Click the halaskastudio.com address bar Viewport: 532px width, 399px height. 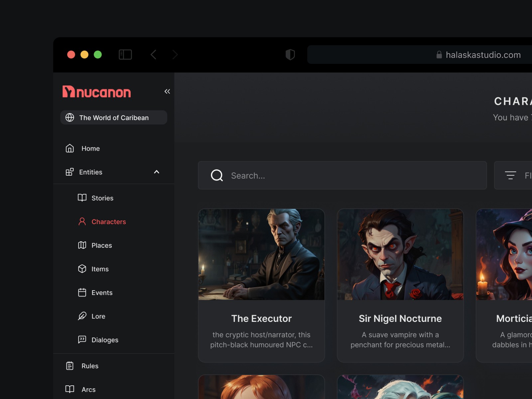pyautogui.click(x=420, y=55)
